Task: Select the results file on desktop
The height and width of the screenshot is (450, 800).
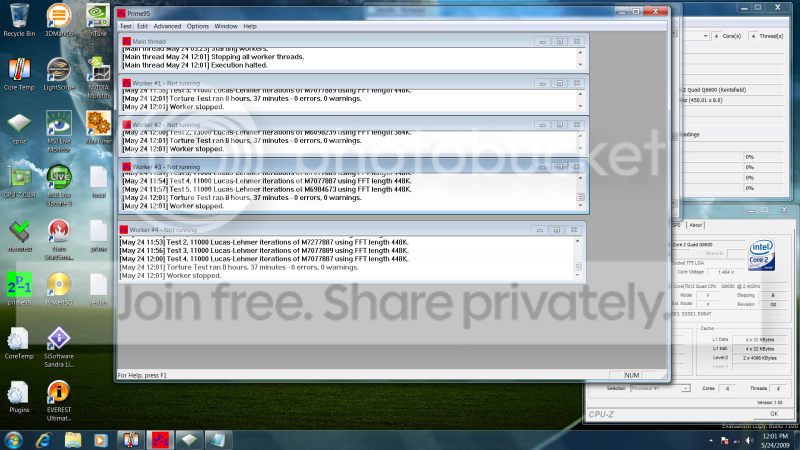Action: pyautogui.click(x=98, y=289)
